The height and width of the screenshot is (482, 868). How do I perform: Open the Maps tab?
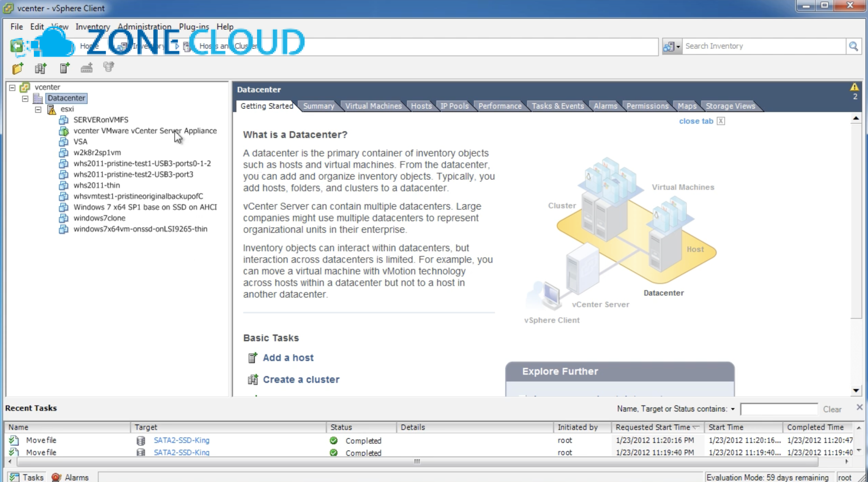coord(687,106)
